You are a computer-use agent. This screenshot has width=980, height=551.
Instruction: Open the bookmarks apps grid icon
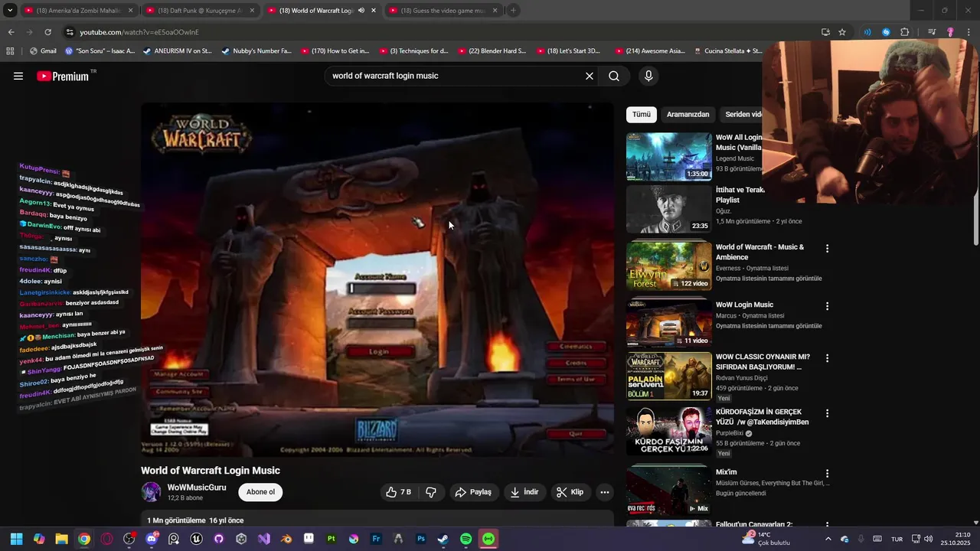coord(10,51)
